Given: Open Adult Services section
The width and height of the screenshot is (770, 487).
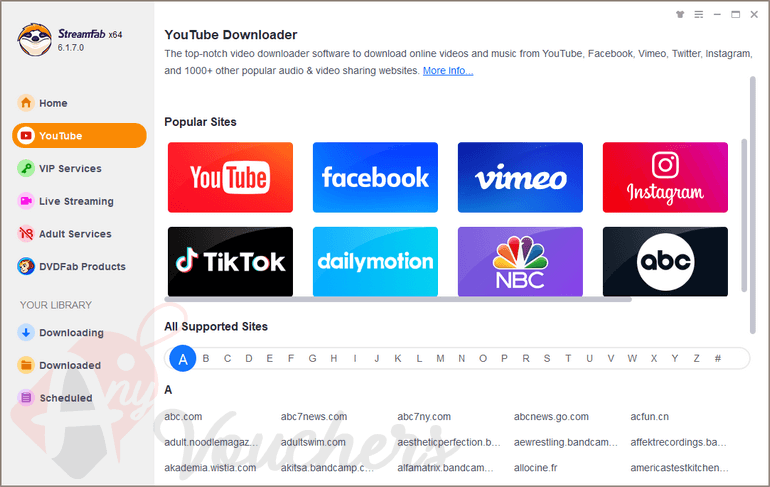Looking at the screenshot, I should 75,234.
